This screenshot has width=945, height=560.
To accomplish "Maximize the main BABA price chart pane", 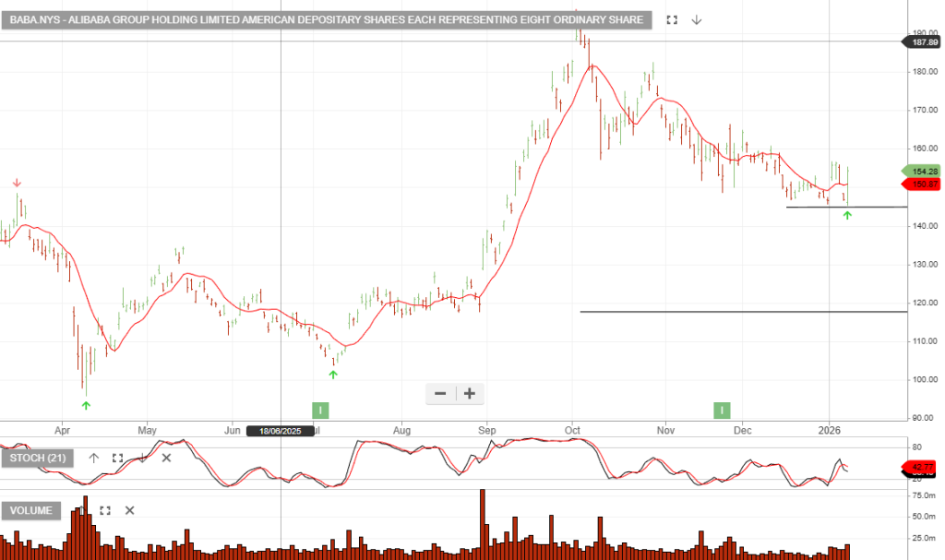I will [x=672, y=19].
